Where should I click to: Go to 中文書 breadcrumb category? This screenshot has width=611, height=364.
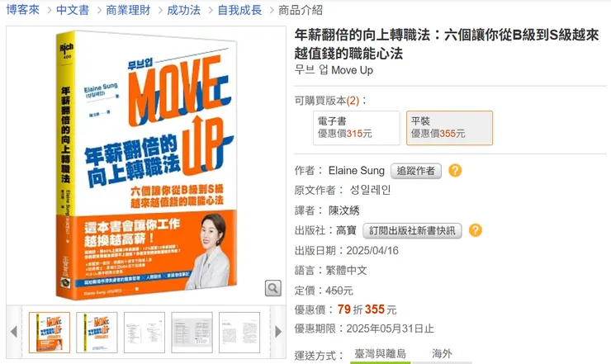tap(73, 10)
